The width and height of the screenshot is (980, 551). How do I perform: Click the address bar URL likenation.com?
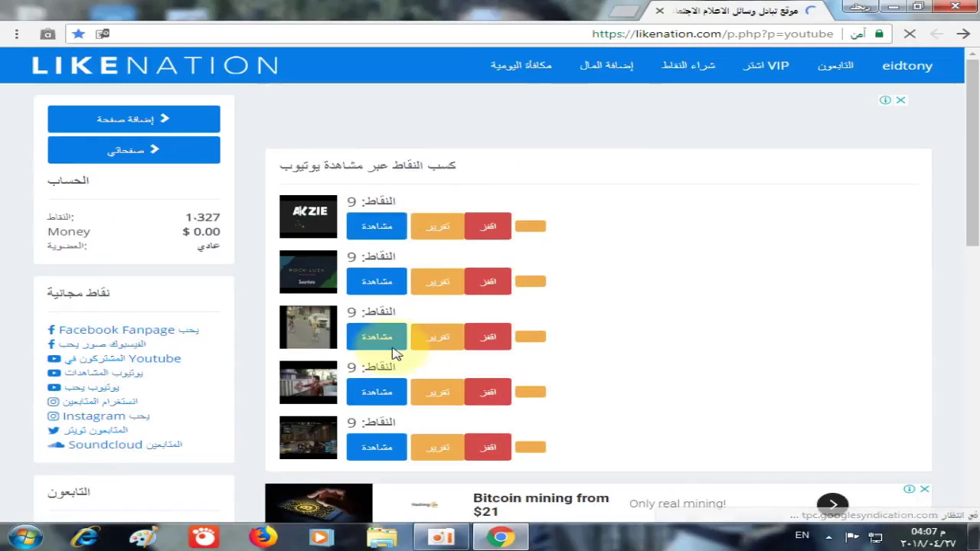point(712,34)
